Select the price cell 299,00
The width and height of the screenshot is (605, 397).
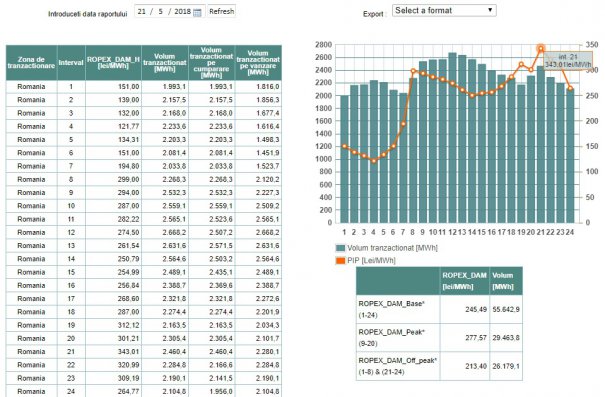(113, 179)
